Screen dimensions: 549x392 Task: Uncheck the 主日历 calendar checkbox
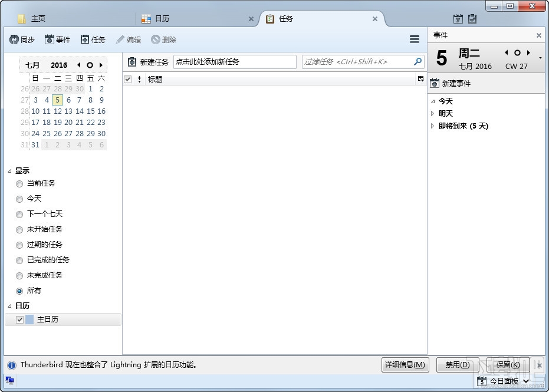[x=19, y=318]
